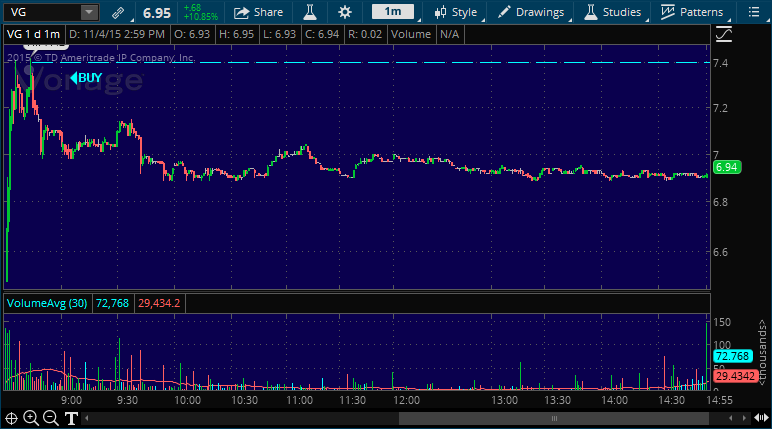Zoom out with the magnifier minus icon

[x=51, y=418]
